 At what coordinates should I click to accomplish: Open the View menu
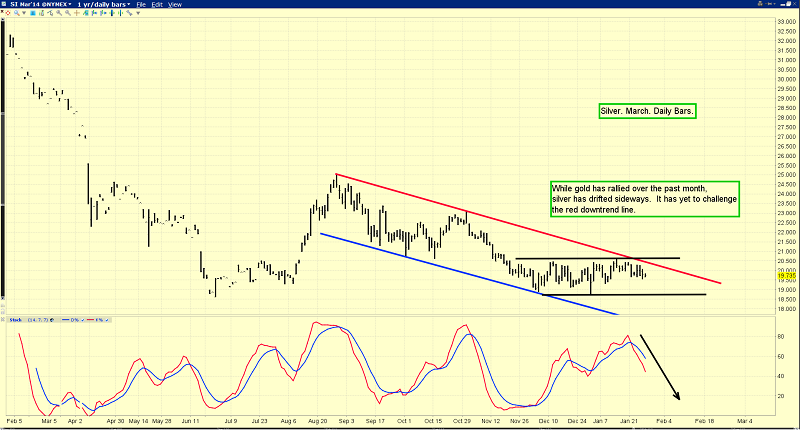point(175,4)
